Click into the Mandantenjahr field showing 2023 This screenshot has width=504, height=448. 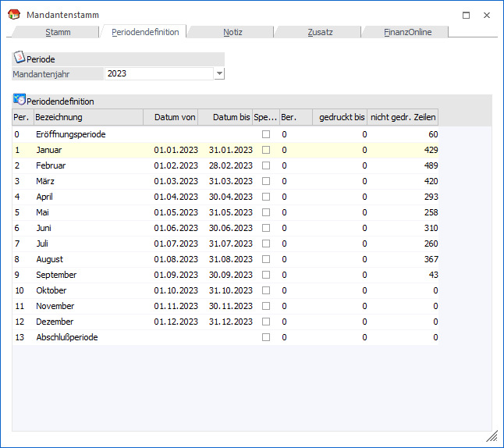158,73
